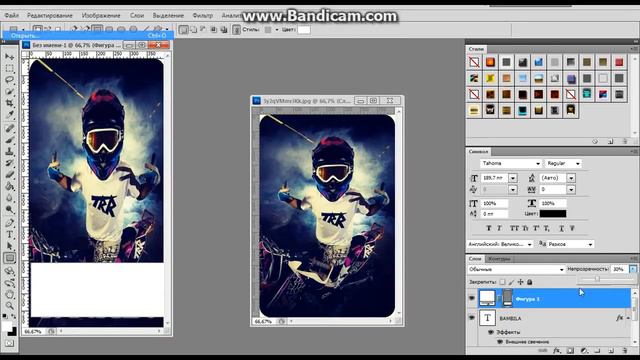Screen dimensions: 640x360
Task: Open the tracking dropdown arrow
Action: click(x=571, y=189)
